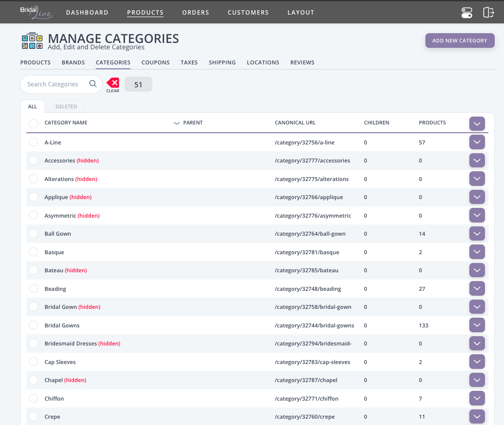
Task: Select the Bridal Gowns checkbox
Action: coord(33,325)
